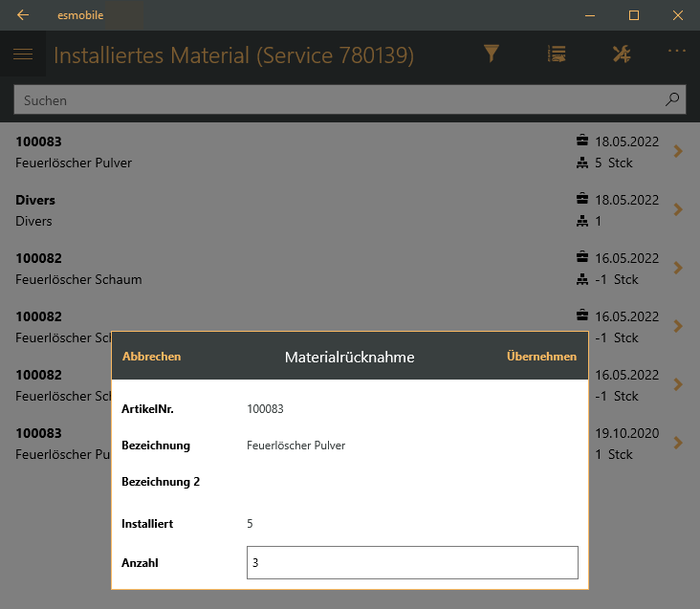Image resolution: width=700 pixels, height=609 pixels.
Task: Click briefcase icon next to first 18.05.2022
Action: click(x=582, y=141)
